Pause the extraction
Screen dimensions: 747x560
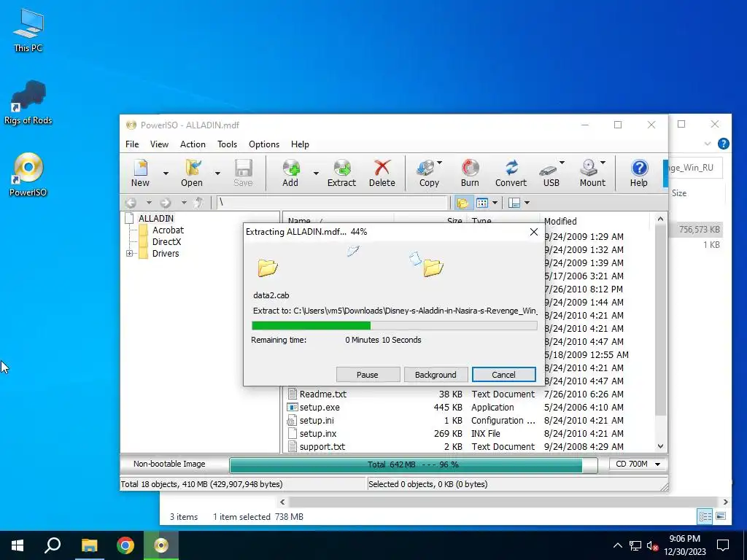click(368, 375)
